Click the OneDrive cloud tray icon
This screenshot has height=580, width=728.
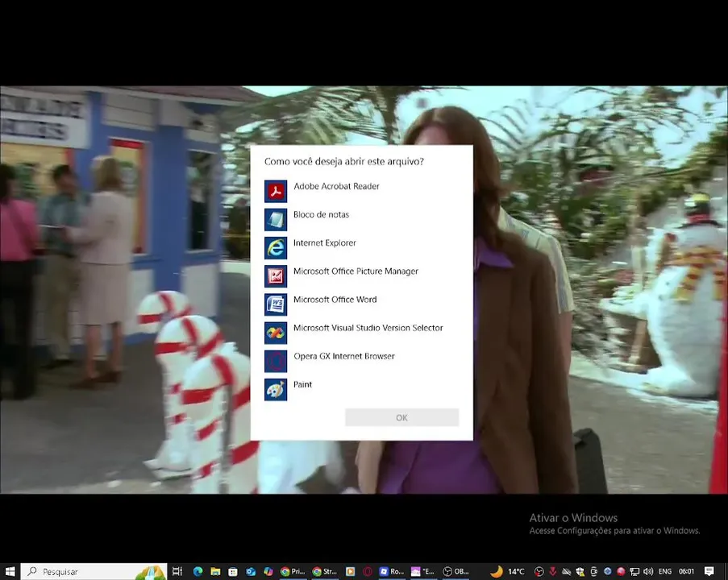pos(567,571)
